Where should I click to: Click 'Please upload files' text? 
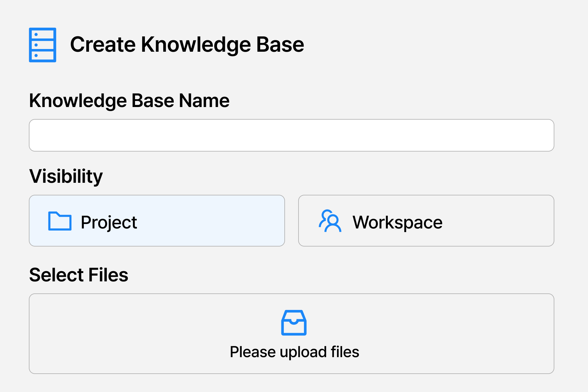coord(294,352)
